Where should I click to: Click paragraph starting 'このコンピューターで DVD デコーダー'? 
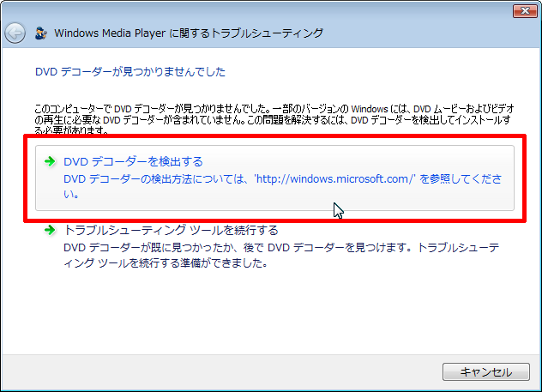coord(274,119)
